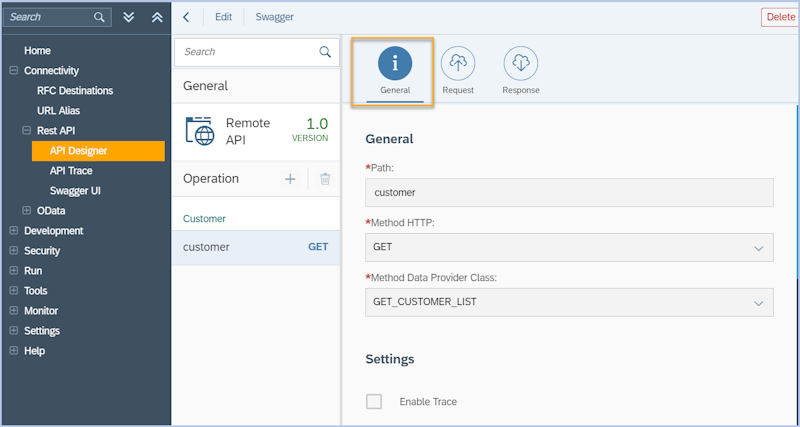Image resolution: width=800 pixels, height=427 pixels.
Task: Open Method Data Provider Class dropdown
Action: click(x=758, y=302)
